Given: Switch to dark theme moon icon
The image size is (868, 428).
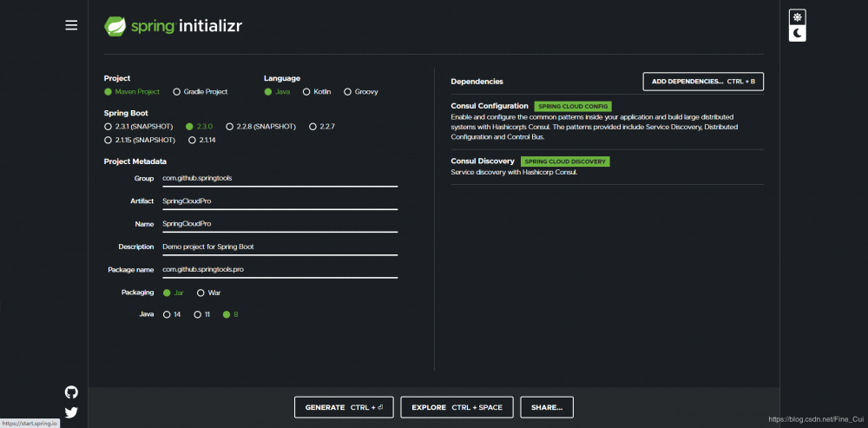Looking at the screenshot, I should 797,33.
